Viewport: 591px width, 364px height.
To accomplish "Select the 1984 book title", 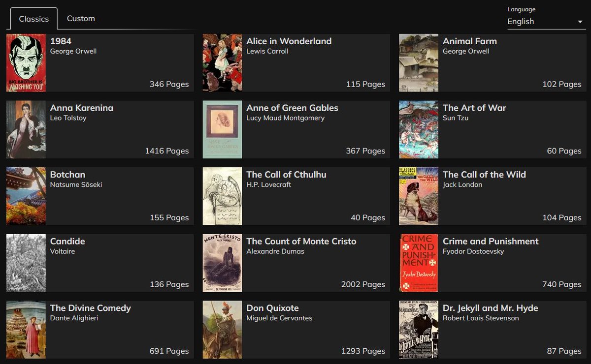I will 61,41.
